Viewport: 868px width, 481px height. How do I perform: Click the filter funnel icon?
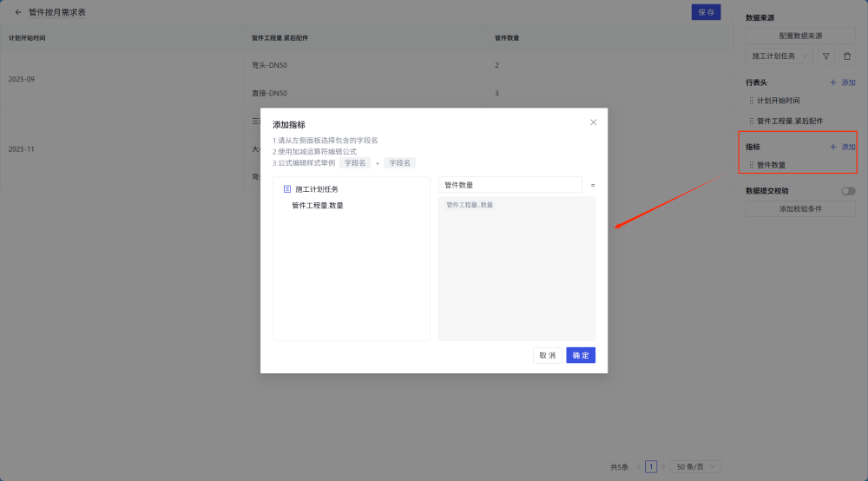[826, 56]
